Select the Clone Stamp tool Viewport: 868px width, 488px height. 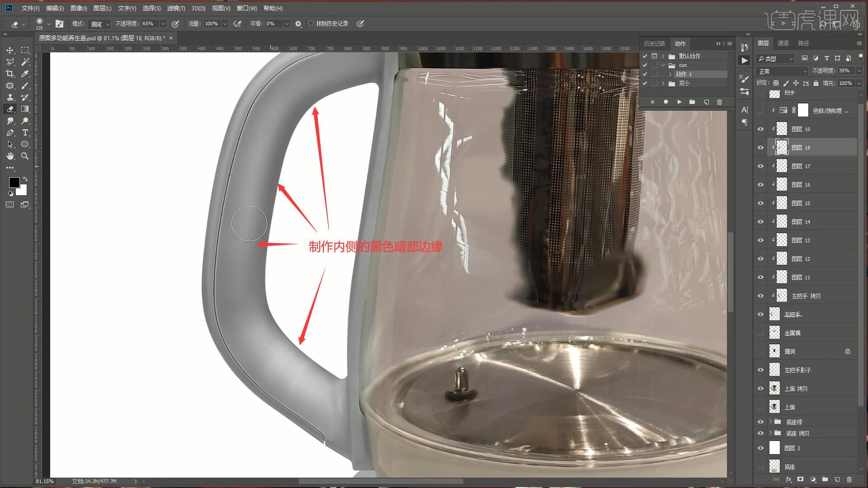[x=10, y=97]
